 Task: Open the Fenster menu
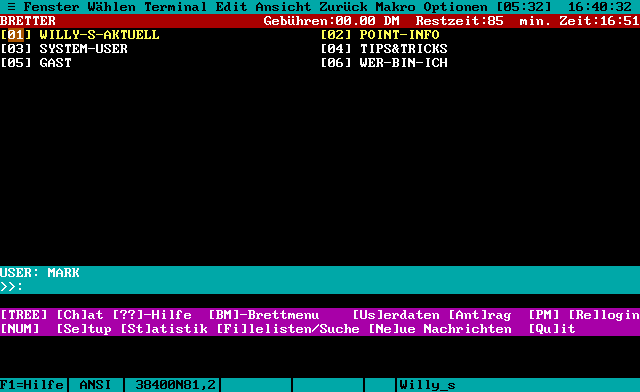(51, 7)
